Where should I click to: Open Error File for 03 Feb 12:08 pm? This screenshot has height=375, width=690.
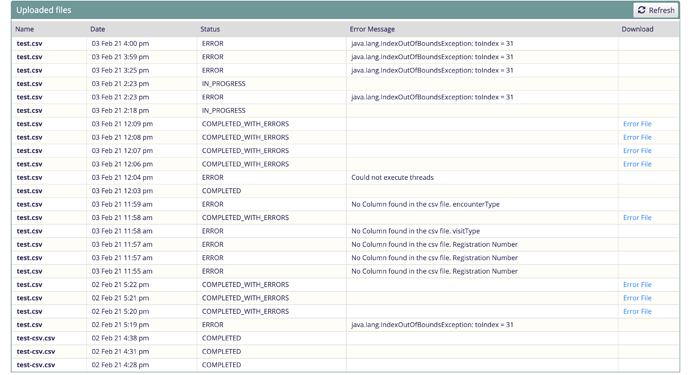pyautogui.click(x=637, y=137)
